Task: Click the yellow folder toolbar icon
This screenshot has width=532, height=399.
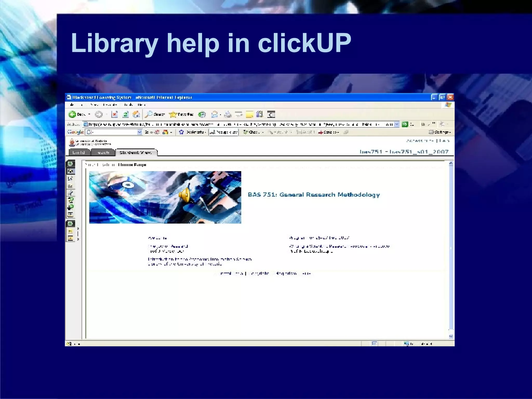Action: 249,114
